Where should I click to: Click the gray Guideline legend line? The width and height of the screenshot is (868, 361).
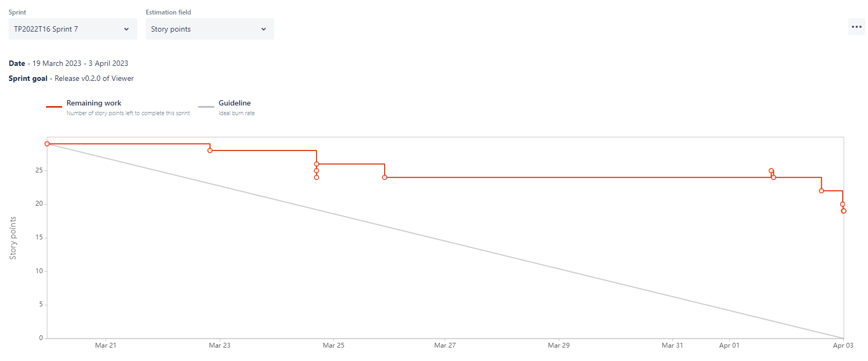(206, 107)
